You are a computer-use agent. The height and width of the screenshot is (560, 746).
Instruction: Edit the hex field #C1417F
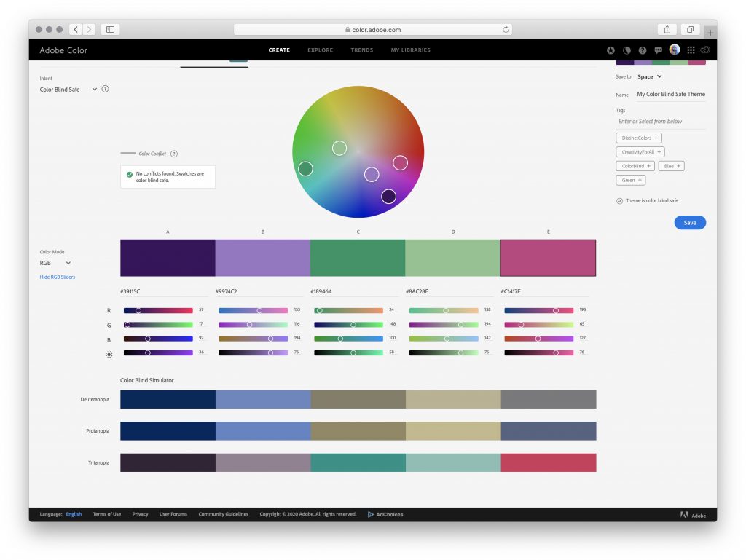[544, 291]
